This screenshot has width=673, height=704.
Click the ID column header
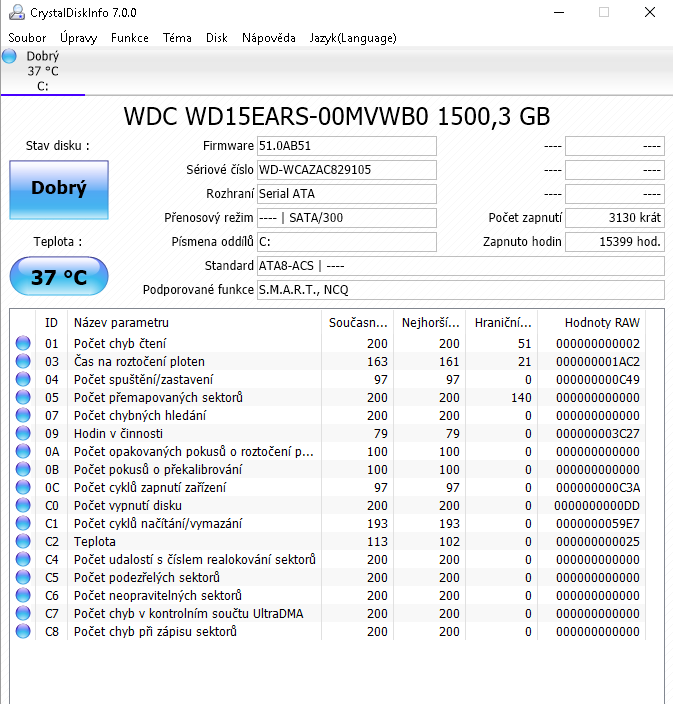point(51,322)
